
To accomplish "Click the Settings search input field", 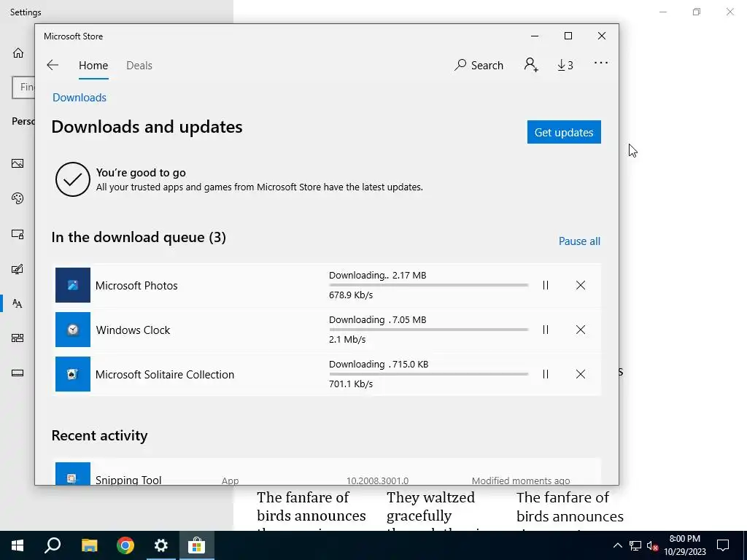I will coord(23,87).
